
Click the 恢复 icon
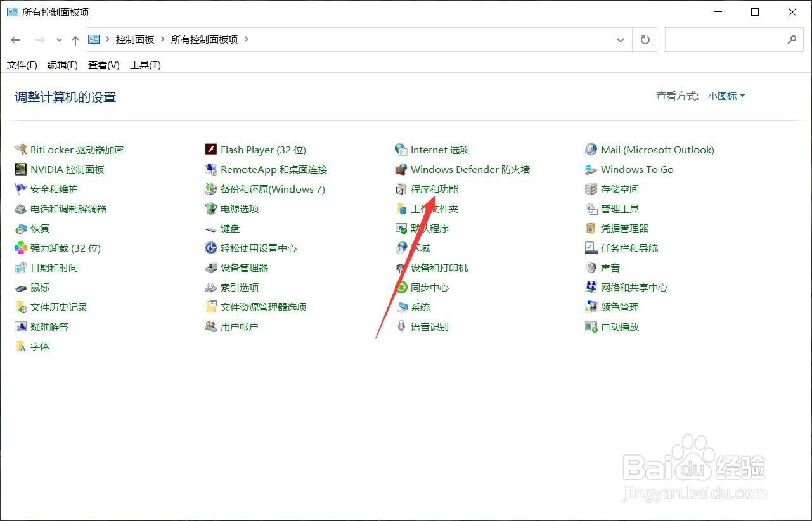tap(21, 228)
